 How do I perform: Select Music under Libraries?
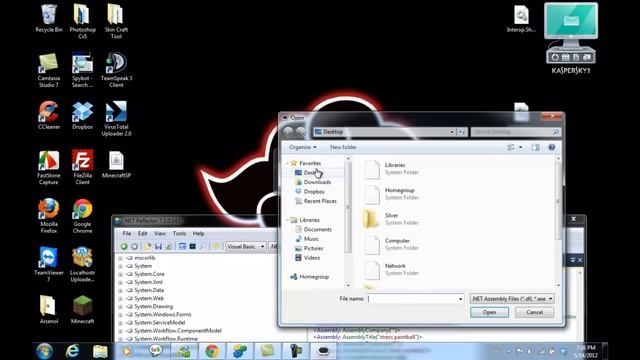coord(307,239)
